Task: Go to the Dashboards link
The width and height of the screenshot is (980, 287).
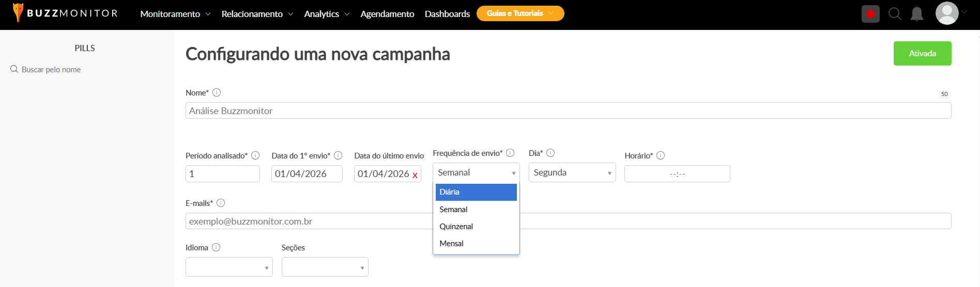Action: [x=447, y=14]
